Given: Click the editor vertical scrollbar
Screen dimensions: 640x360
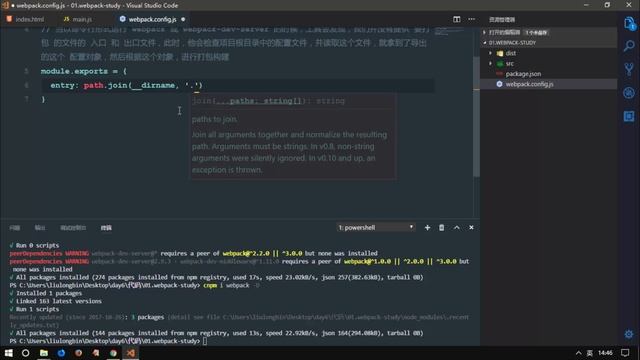Looking at the screenshot, I should (476, 116).
